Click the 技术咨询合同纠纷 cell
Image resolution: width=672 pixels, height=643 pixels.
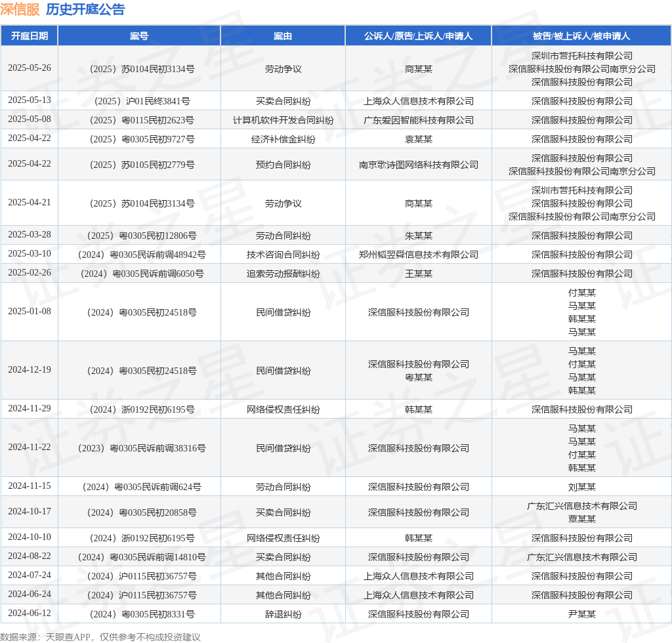pyautogui.click(x=283, y=255)
